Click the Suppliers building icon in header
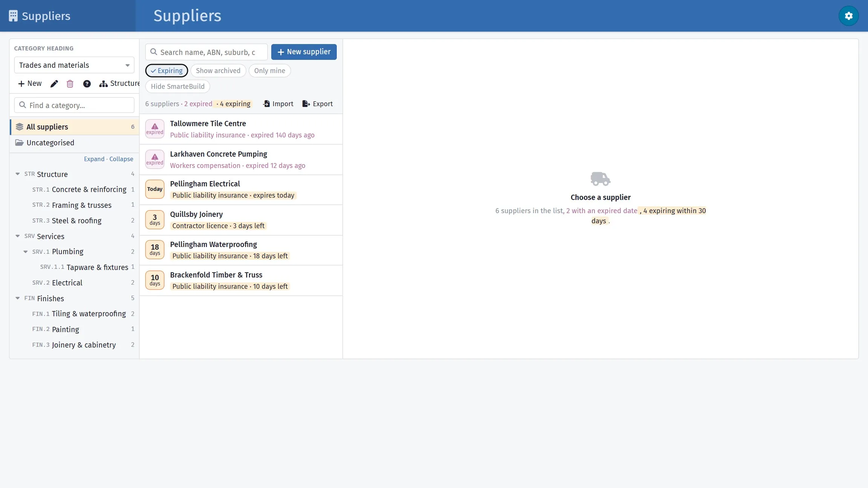 point(13,16)
